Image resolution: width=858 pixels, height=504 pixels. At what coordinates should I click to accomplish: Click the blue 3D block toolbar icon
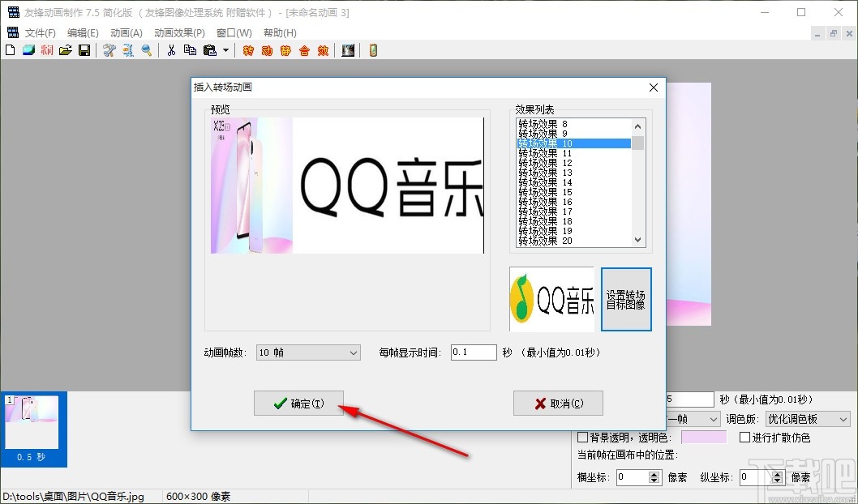[28, 50]
